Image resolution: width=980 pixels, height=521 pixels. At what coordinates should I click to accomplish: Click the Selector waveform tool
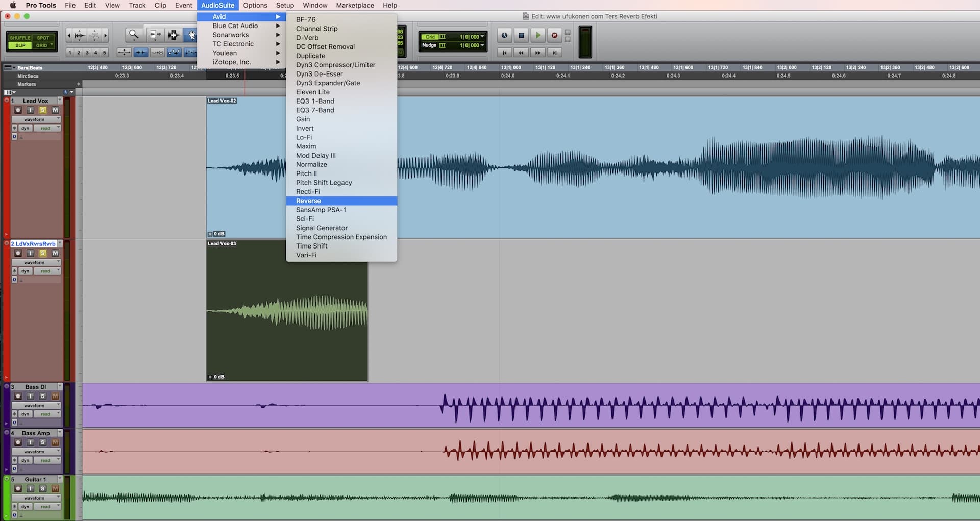[174, 35]
